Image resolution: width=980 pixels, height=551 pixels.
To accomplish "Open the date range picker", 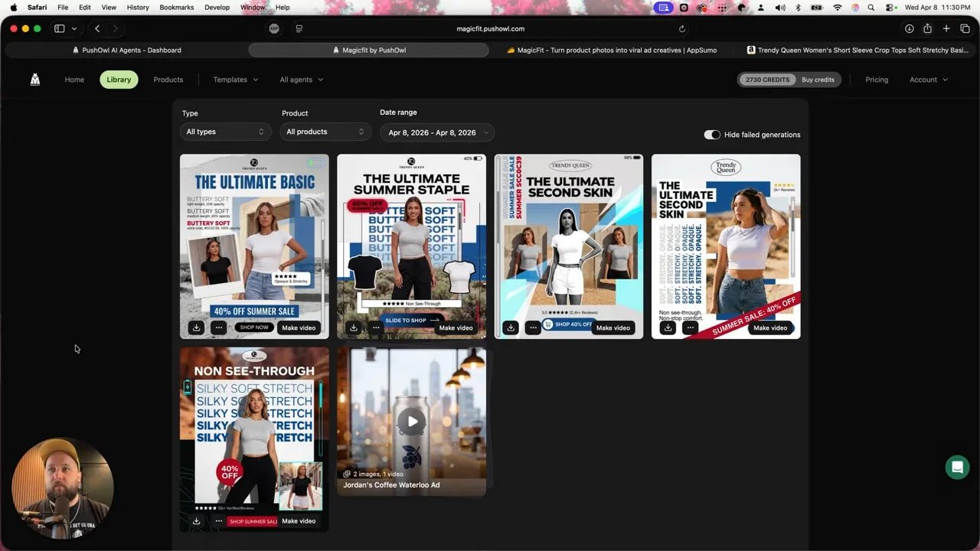I will coord(437,132).
